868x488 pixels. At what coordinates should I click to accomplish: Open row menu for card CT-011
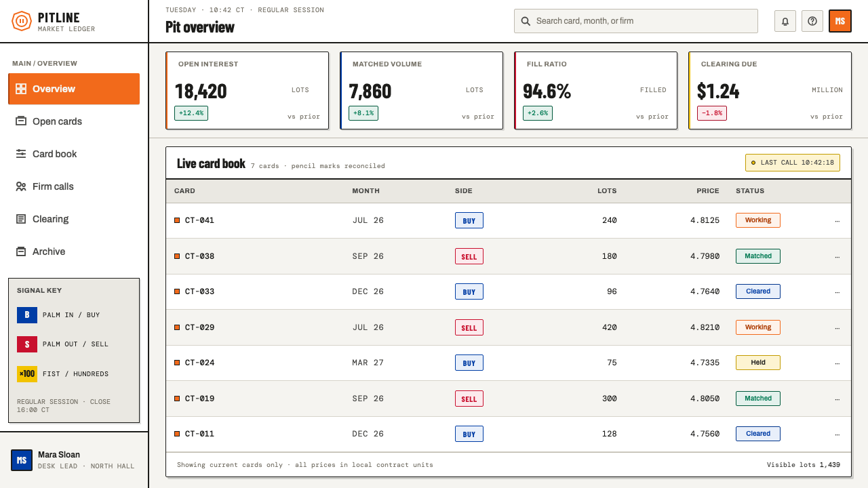coord(837,434)
